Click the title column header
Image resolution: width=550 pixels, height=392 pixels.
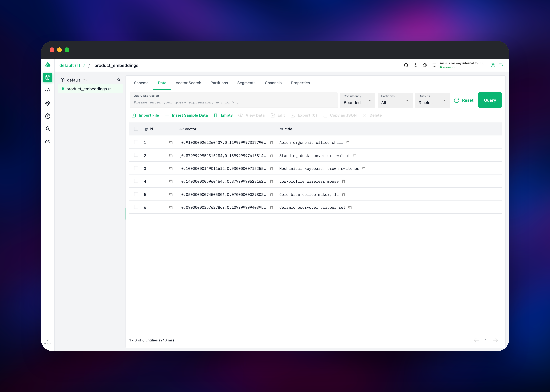tap(286, 129)
